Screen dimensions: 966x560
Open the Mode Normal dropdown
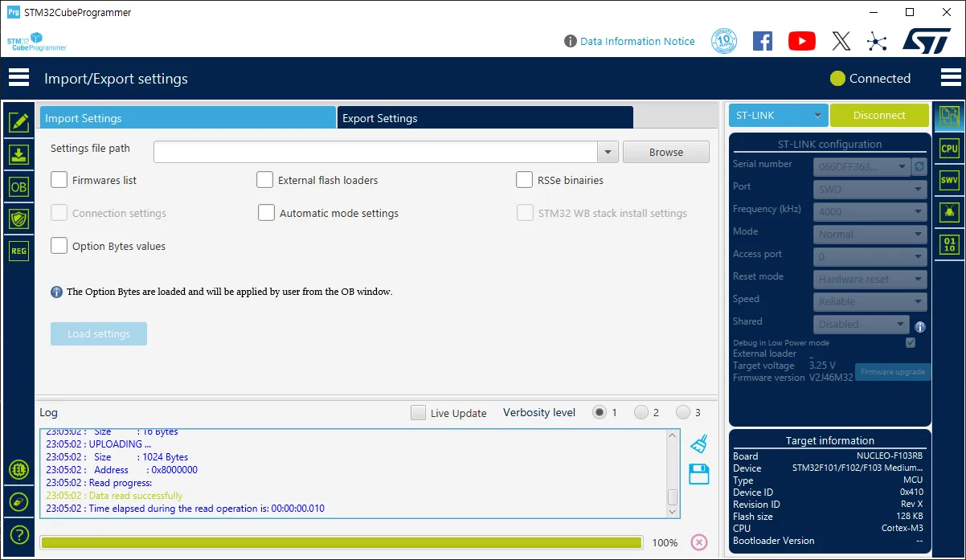pyautogui.click(x=870, y=235)
